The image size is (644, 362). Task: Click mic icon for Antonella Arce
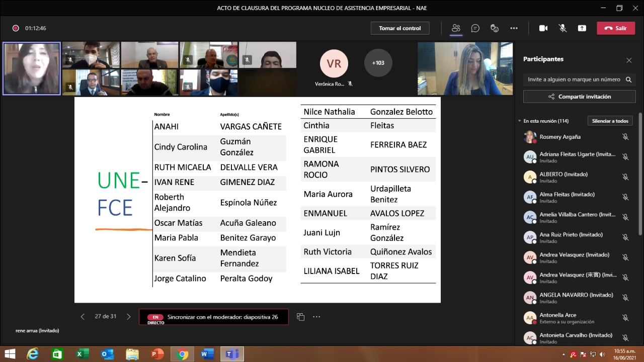pyautogui.click(x=625, y=318)
